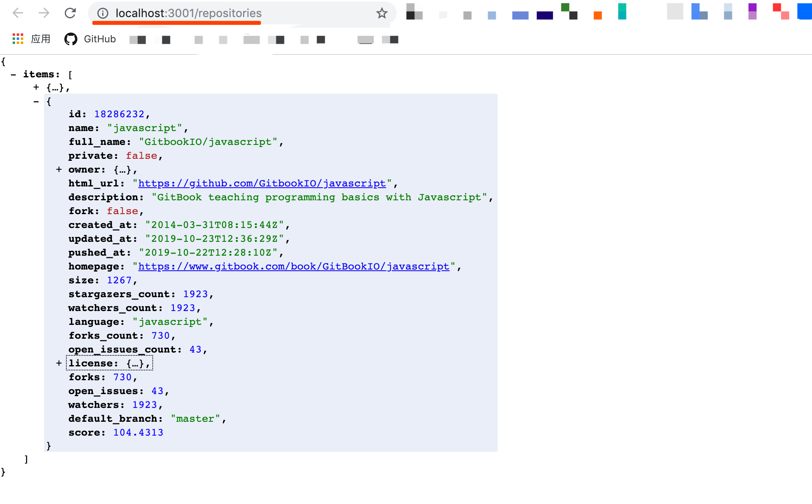Click the id value 18286232
812x504 pixels.
click(x=119, y=114)
